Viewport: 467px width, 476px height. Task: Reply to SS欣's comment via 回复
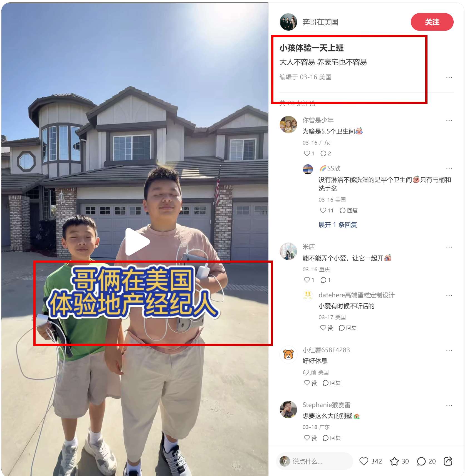[349, 210]
